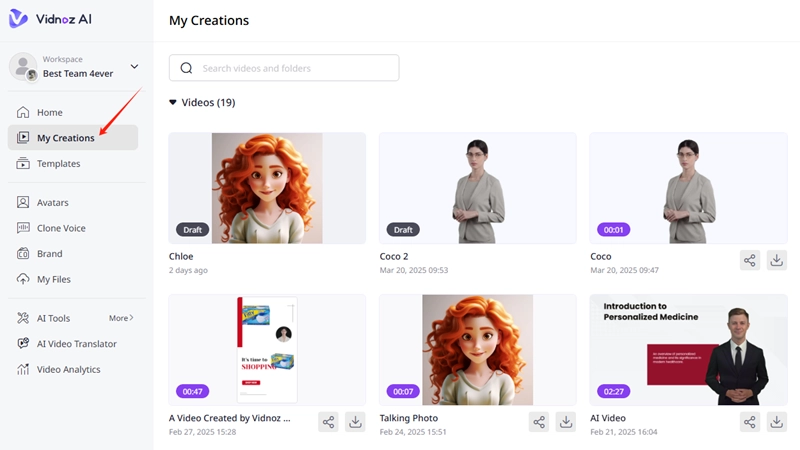Click the Vidnoz AI logo
The height and width of the screenshot is (450, 800).
coord(50,19)
